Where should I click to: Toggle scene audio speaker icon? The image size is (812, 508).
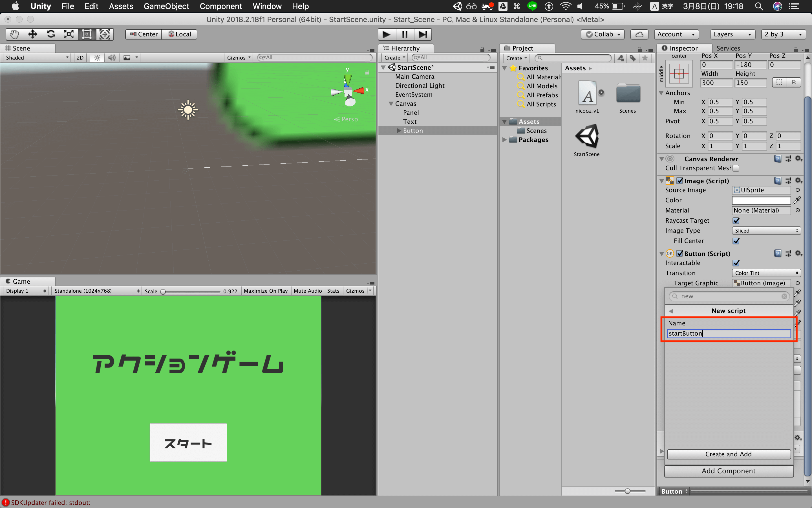(112, 58)
